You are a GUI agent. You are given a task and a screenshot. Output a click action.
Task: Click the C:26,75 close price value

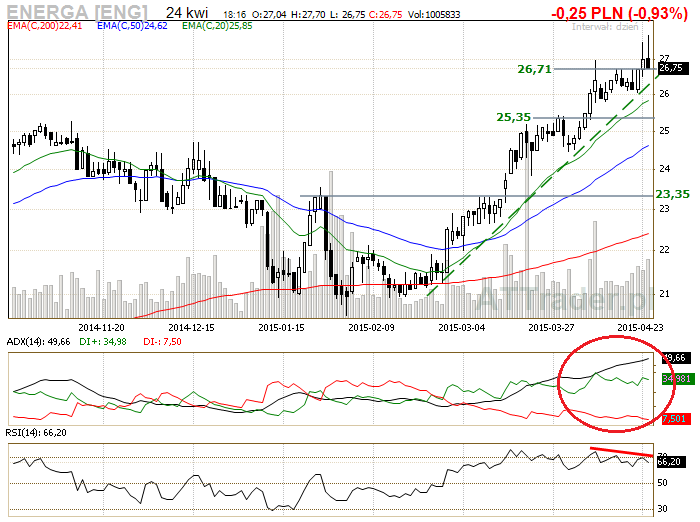(x=386, y=15)
